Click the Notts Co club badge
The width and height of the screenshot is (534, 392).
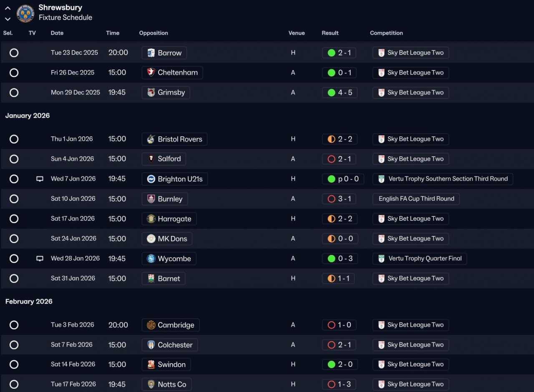(x=151, y=384)
